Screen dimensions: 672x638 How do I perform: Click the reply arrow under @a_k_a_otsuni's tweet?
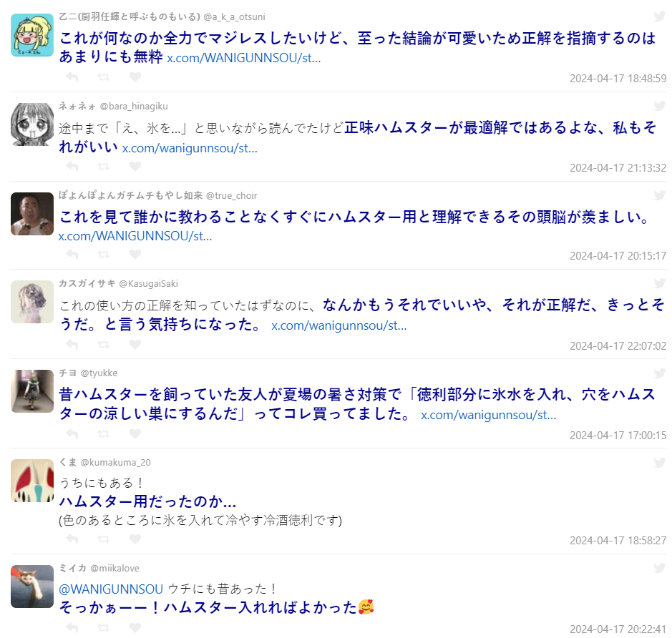(72, 77)
